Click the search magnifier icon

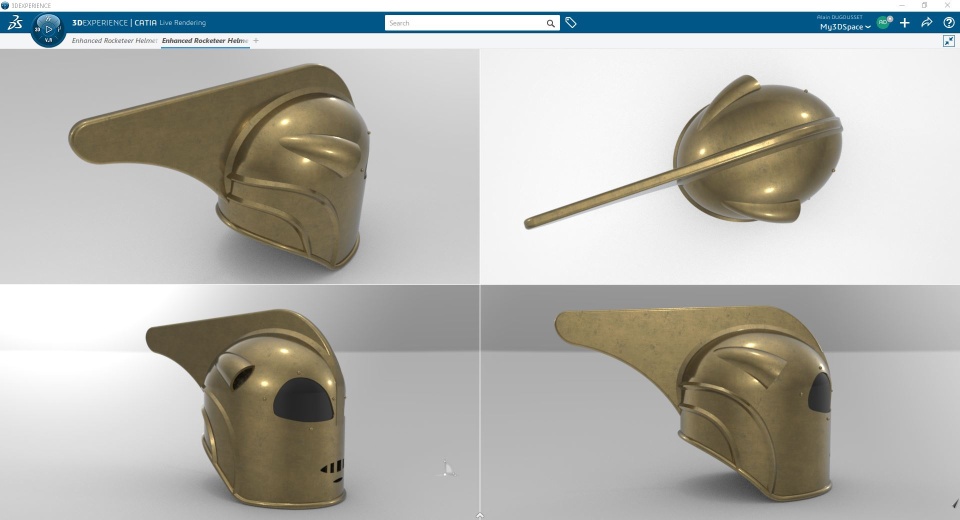(x=550, y=23)
